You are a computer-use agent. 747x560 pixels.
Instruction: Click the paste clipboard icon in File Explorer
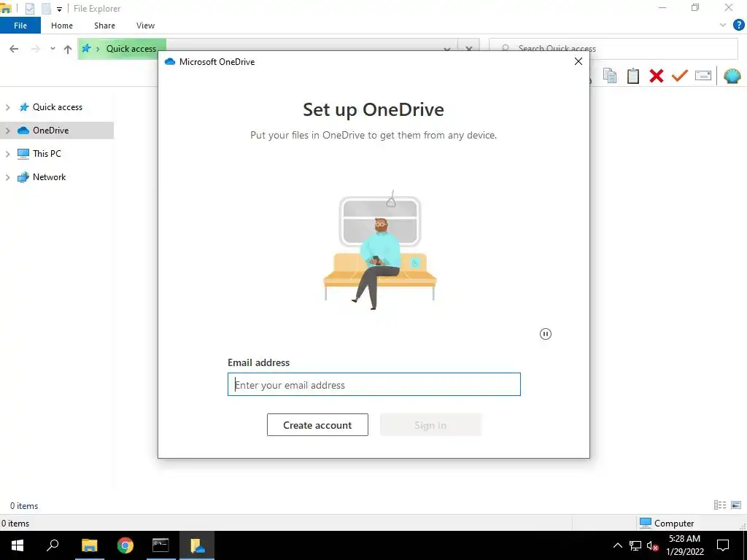point(632,76)
